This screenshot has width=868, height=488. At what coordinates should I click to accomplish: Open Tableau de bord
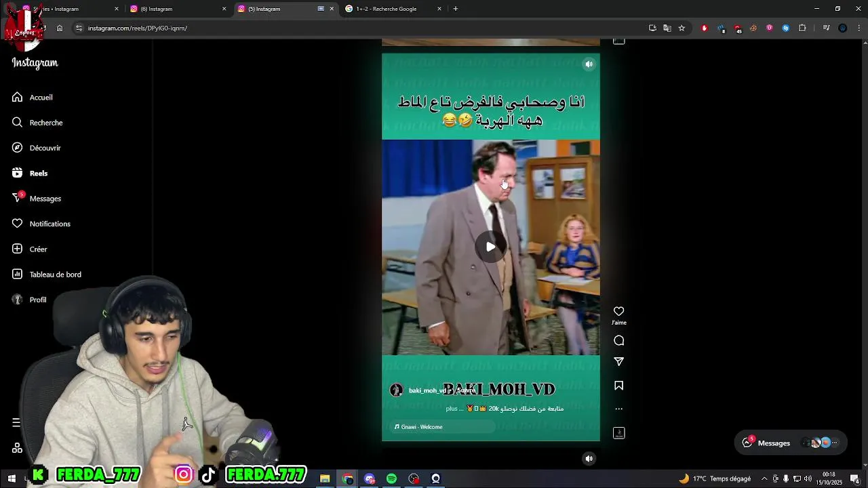point(46,274)
